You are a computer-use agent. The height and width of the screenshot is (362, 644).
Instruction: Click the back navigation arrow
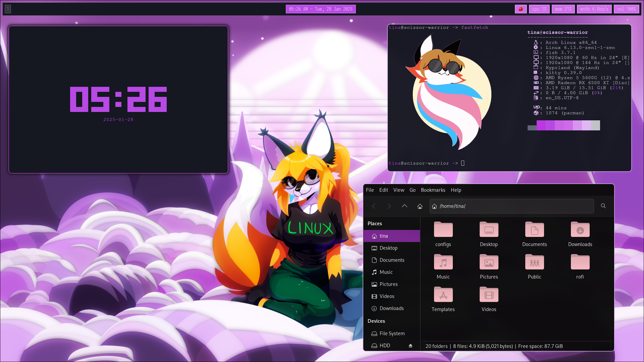click(374, 206)
